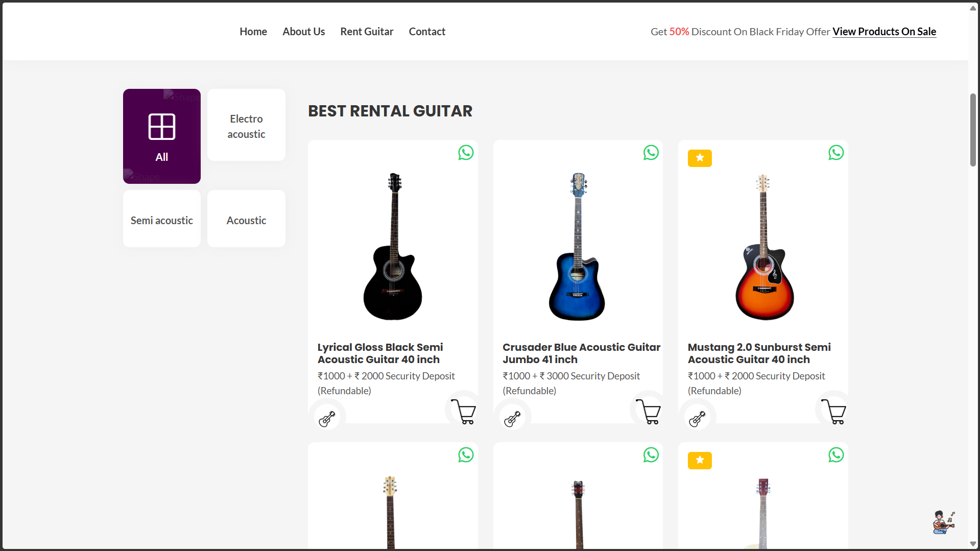This screenshot has height=551, width=980.
Task: Click the Mustang Sunburst guitar image
Action: coord(763,247)
